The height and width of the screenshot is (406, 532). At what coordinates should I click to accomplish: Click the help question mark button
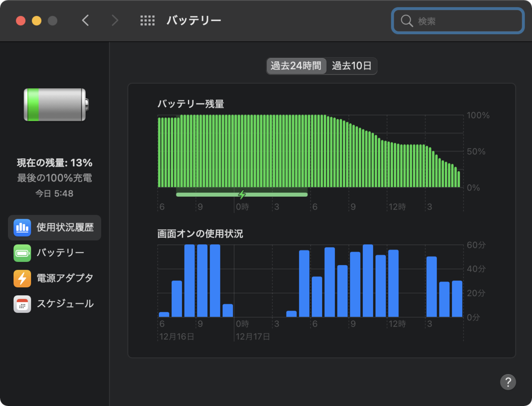[509, 382]
